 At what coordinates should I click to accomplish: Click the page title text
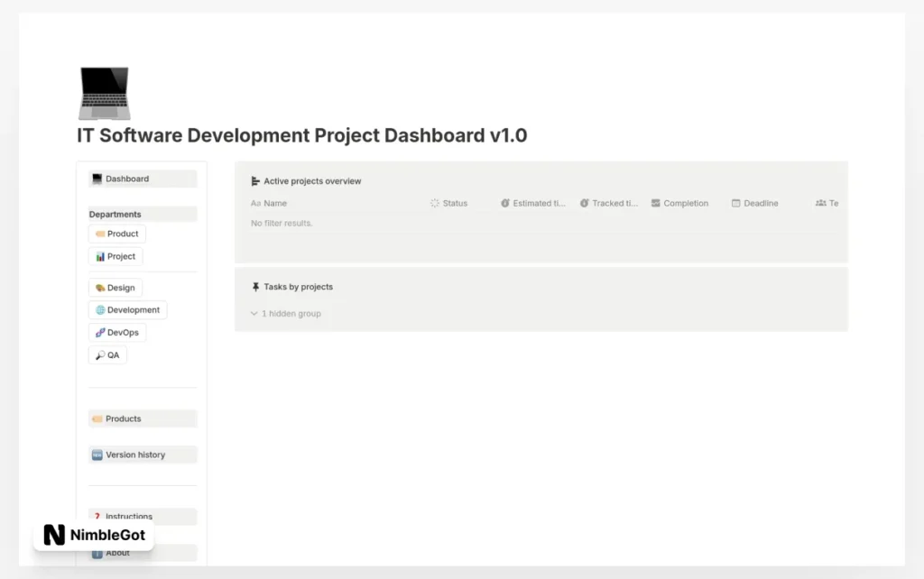301,135
